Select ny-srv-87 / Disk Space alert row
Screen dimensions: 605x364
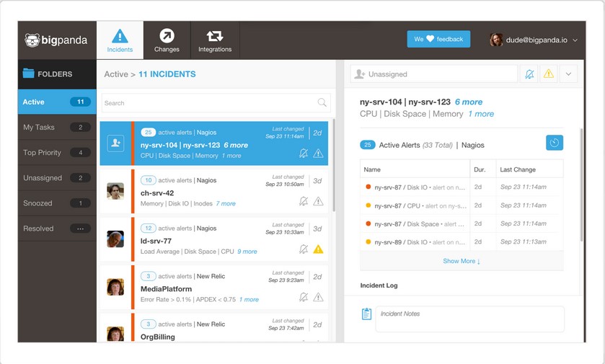tap(462, 223)
